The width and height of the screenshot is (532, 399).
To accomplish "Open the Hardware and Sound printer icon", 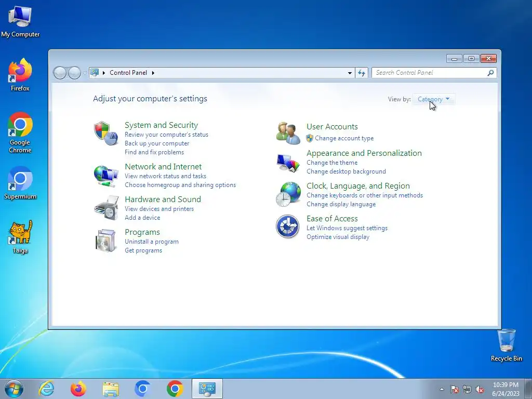I will [x=107, y=208].
